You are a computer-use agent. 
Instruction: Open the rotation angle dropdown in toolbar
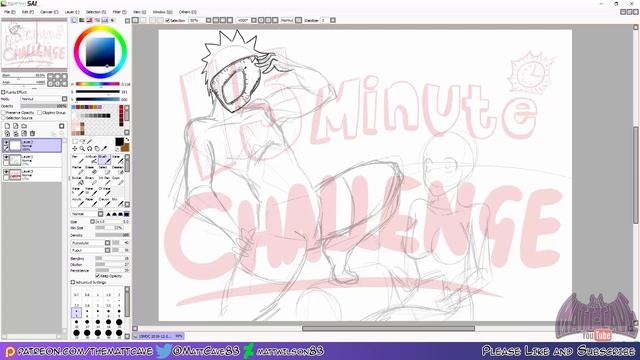coord(254,20)
